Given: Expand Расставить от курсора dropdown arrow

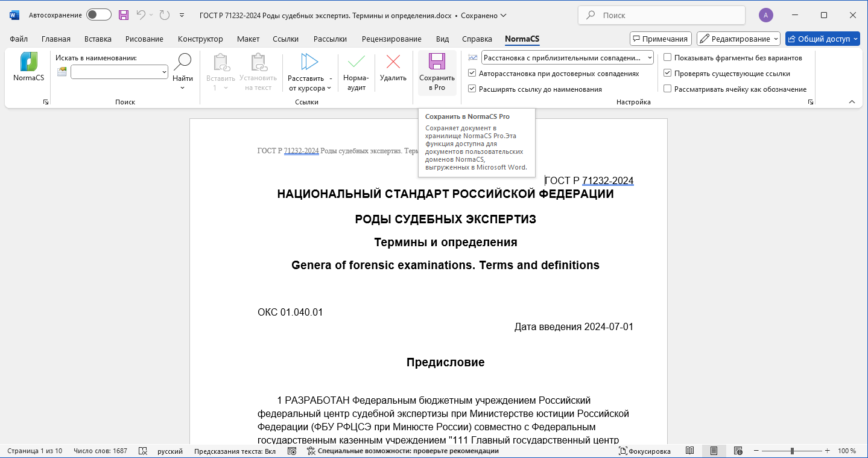Looking at the screenshot, I should point(329,88).
